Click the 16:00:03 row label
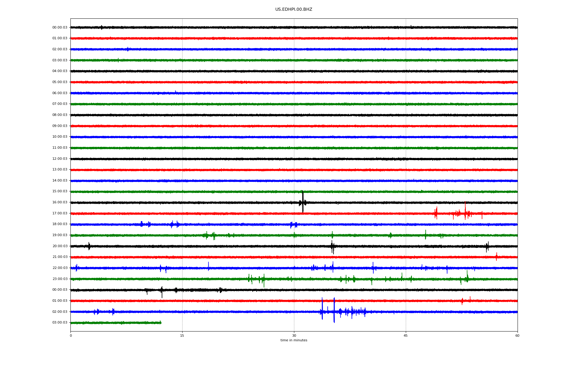588x368 pixels. point(60,202)
